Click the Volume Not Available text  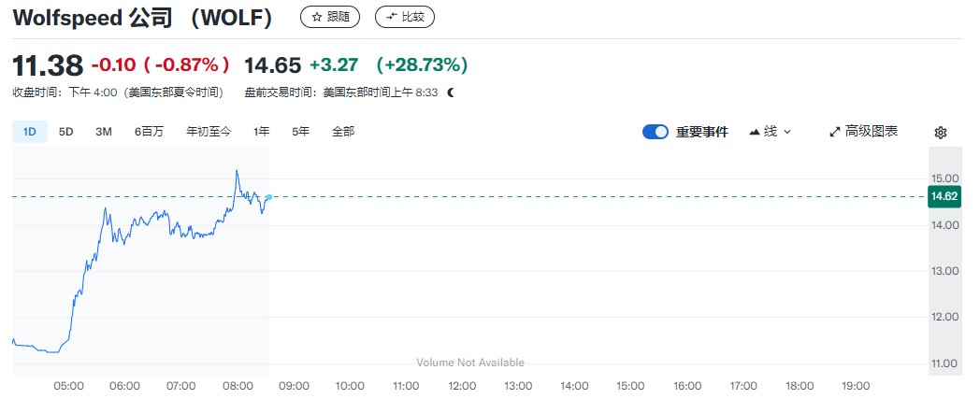470,363
